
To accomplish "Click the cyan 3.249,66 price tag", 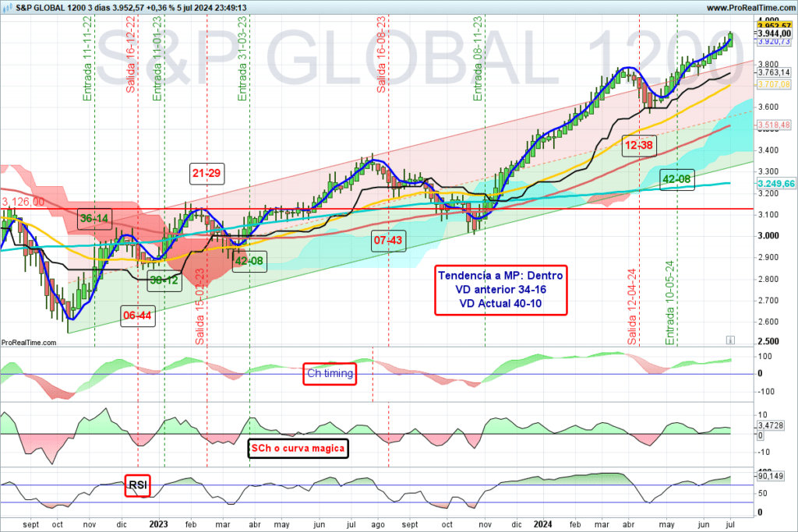I will [776, 184].
